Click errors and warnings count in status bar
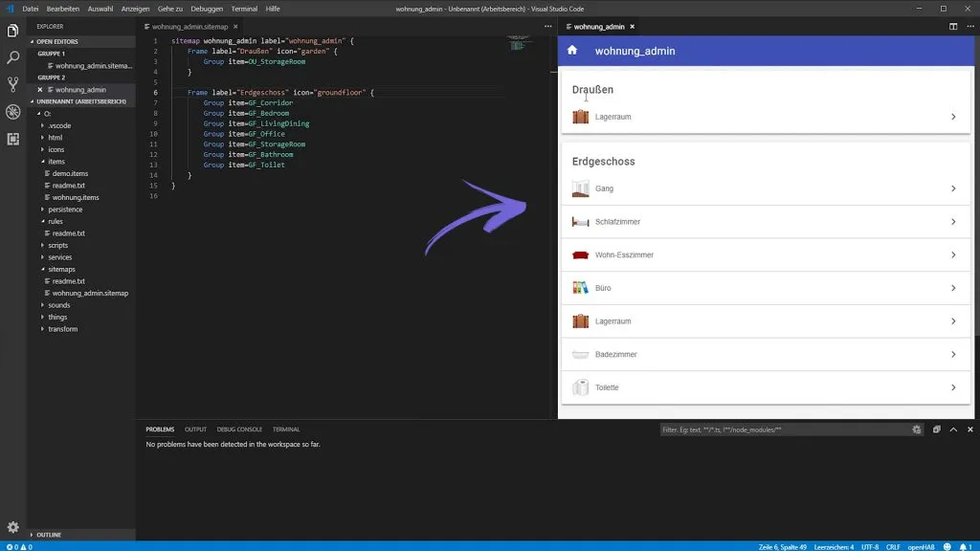Screen dimensions: 980x551 point(19,546)
